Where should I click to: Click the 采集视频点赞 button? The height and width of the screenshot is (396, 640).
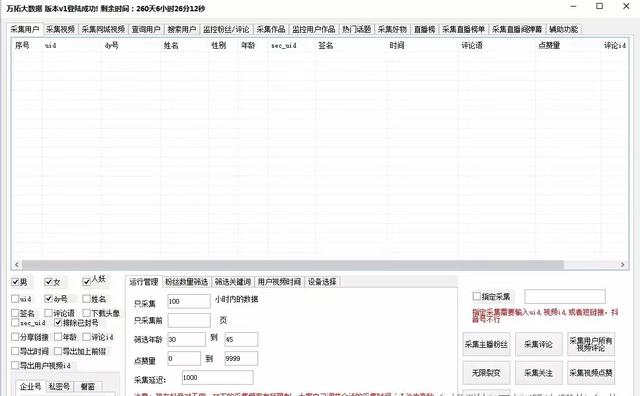point(591,373)
